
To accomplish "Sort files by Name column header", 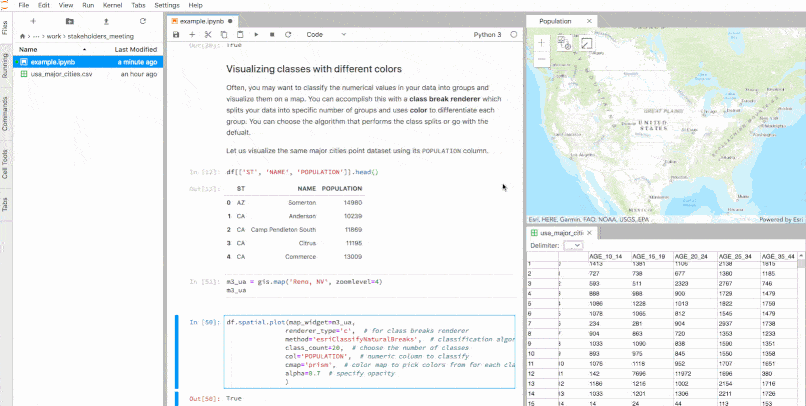I will tap(51, 49).
